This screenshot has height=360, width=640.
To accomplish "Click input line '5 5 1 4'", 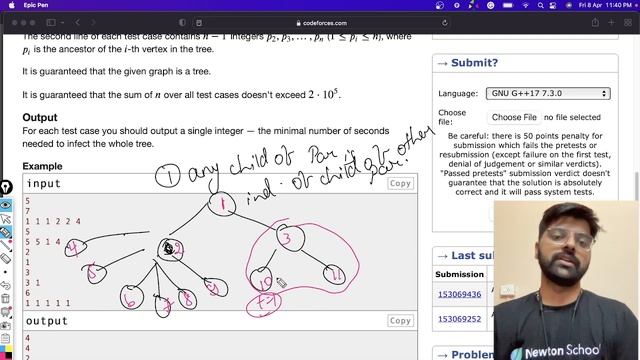I will pos(42,242).
